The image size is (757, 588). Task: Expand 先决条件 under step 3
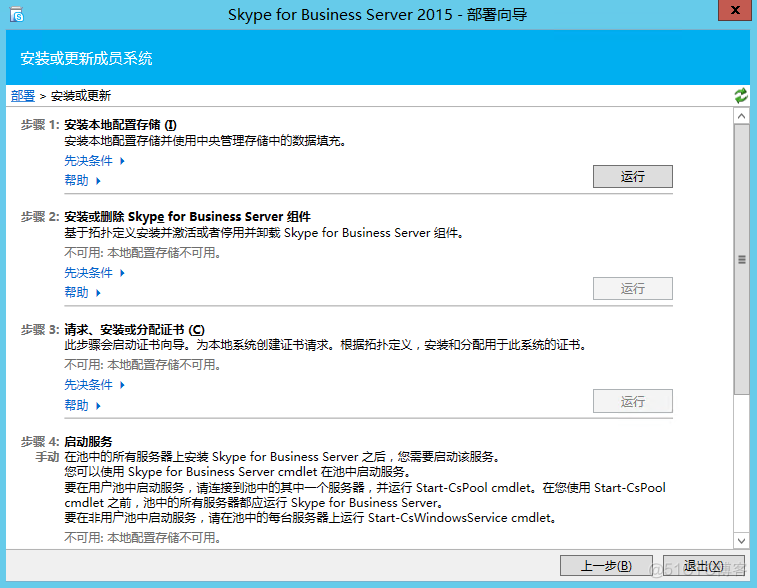click(94, 385)
